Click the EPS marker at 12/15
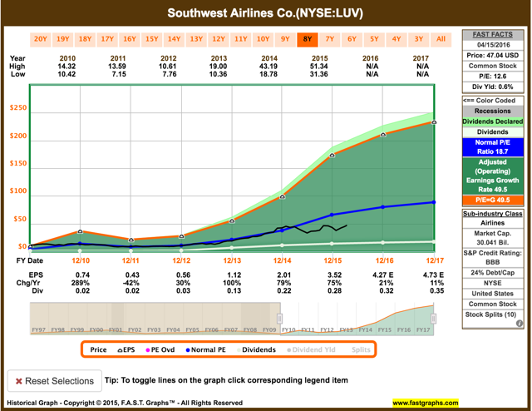Image resolution: width=532 pixels, height=411 pixels. (x=332, y=156)
